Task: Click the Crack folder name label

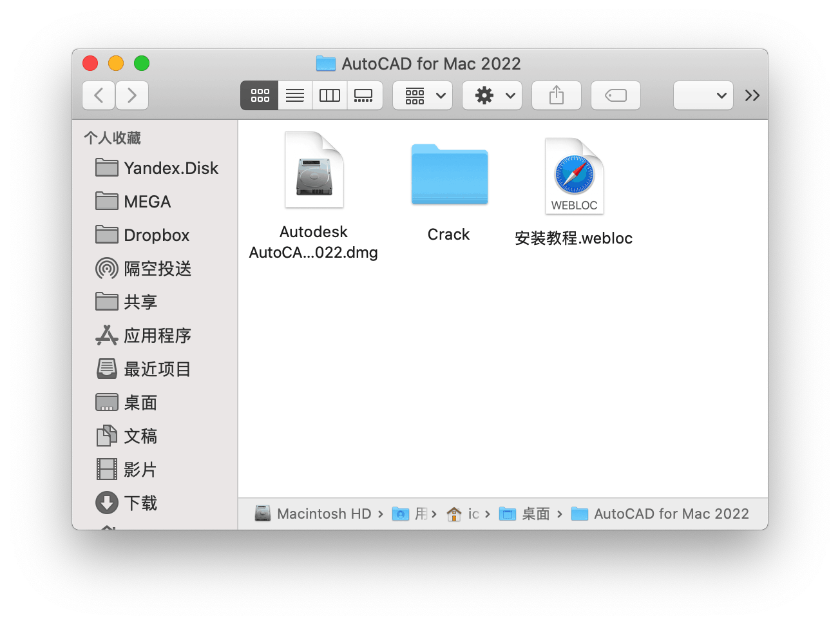Action: click(449, 235)
